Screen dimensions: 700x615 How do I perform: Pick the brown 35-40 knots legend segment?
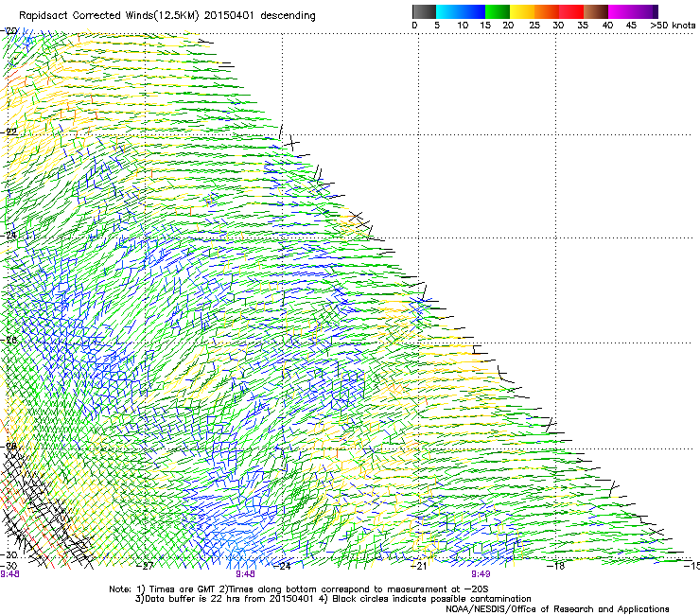coord(596,11)
